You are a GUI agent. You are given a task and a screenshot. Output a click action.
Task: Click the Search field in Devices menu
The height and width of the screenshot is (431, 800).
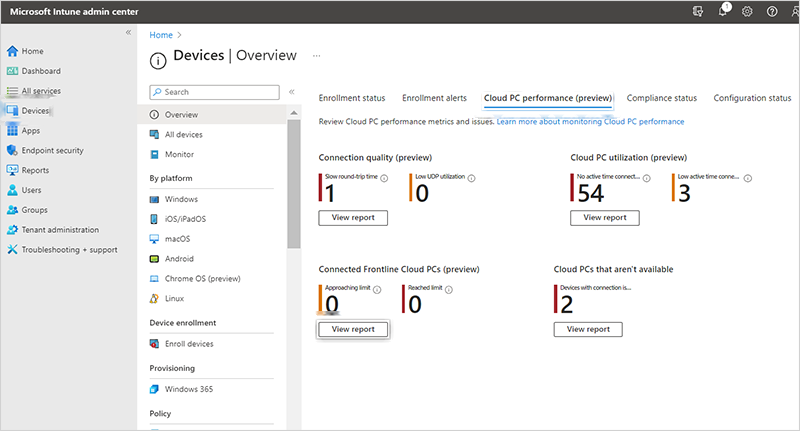click(214, 92)
